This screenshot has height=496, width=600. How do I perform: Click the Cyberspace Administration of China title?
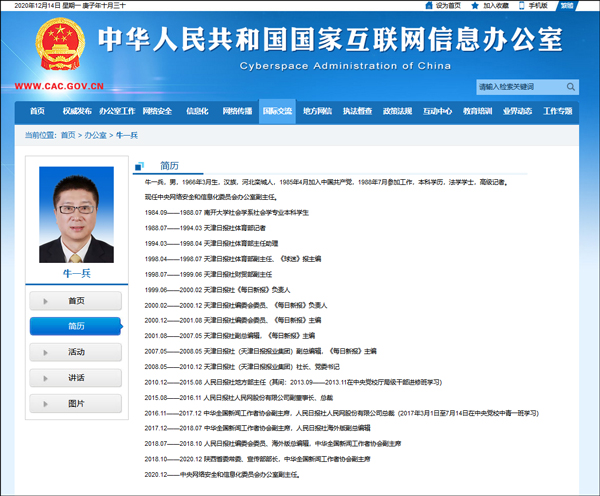345,66
